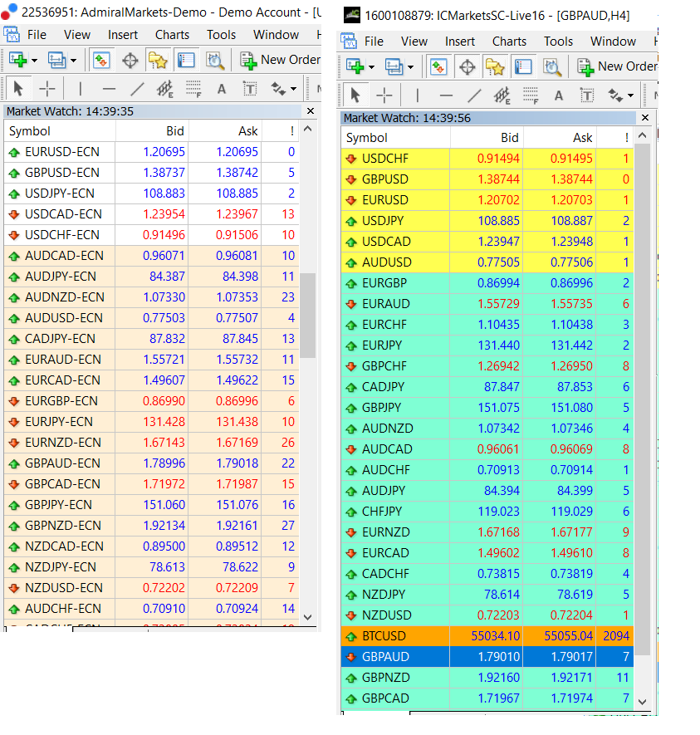This screenshot has width=700, height=735.
Task: Pick vertical line tool in ICMarkets window
Action: pyautogui.click(x=417, y=96)
